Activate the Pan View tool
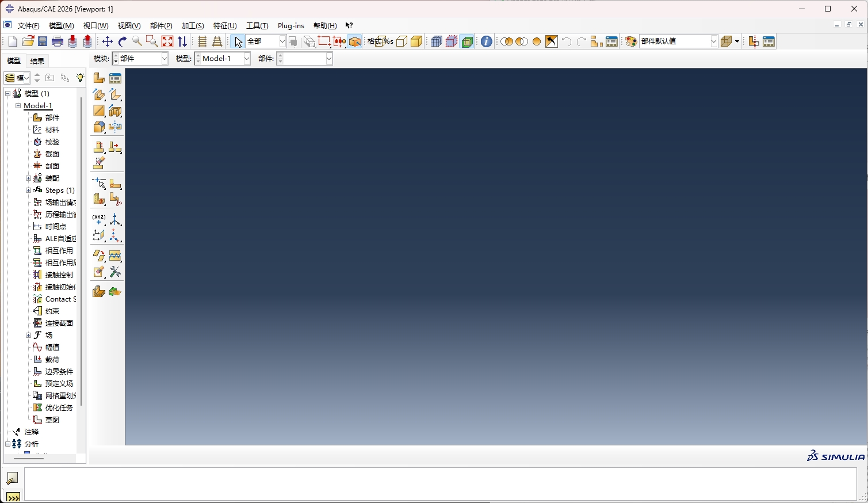This screenshot has height=503, width=868. click(107, 41)
